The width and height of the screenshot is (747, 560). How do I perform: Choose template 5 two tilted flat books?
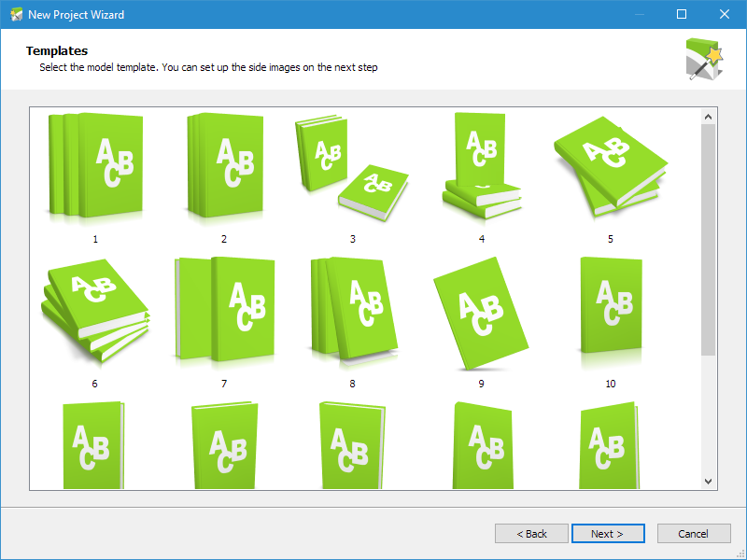[611, 166]
